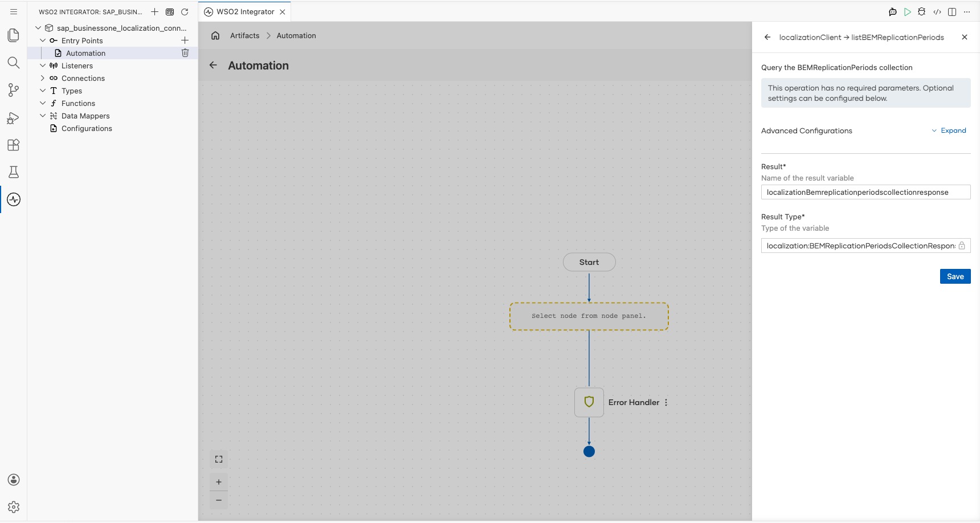Click the Start node in the diagram
The height and width of the screenshot is (523, 980).
[589, 262]
